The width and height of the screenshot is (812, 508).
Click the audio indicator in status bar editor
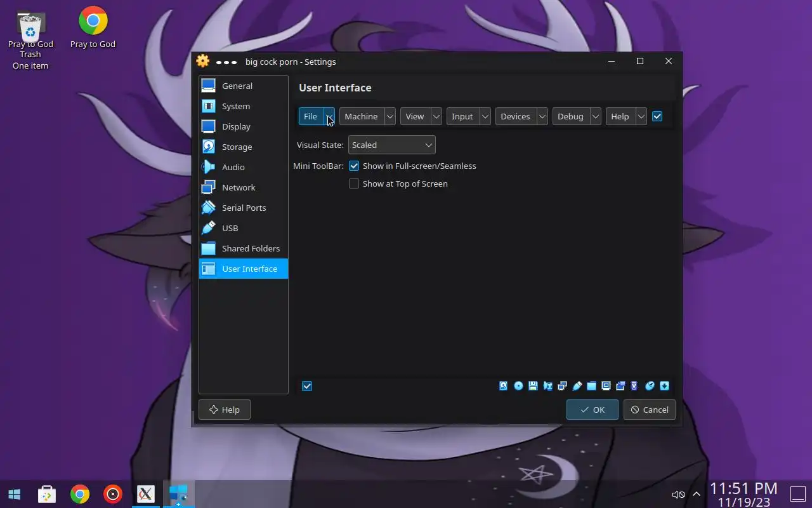[x=547, y=385]
